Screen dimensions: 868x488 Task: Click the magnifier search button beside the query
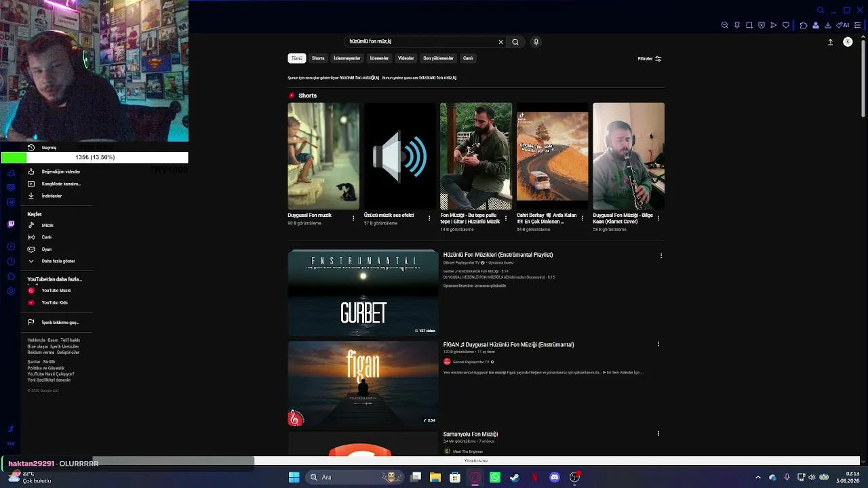tap(515, 42)
